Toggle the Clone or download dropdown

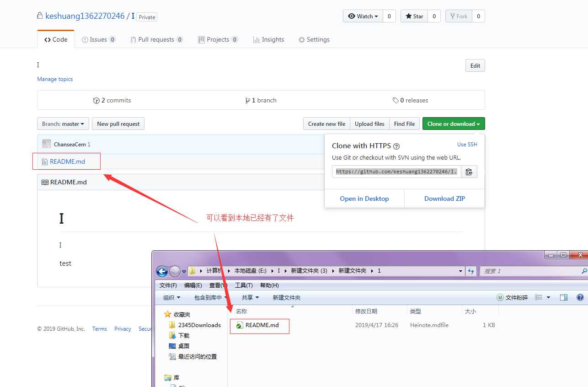point(454,124)
